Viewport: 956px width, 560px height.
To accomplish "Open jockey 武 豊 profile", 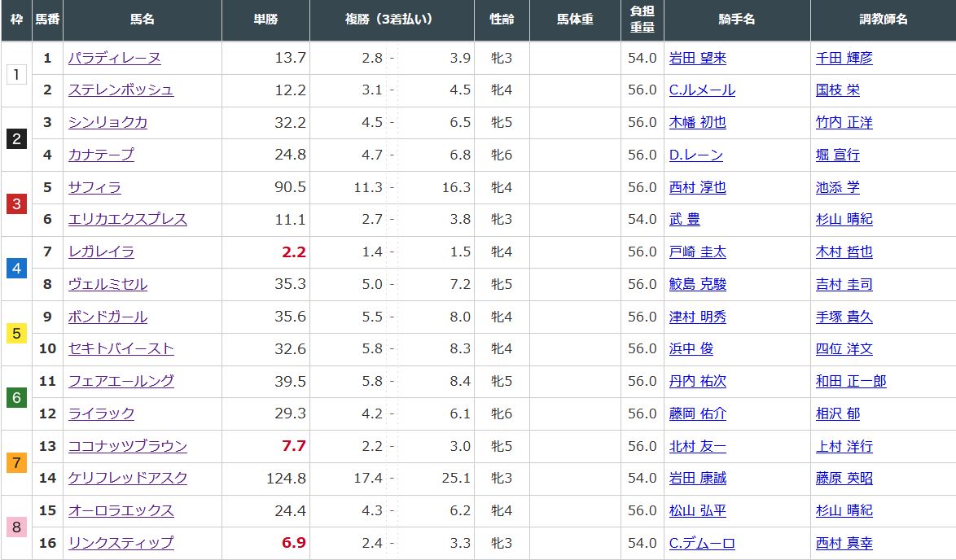I will coord(684,220).
